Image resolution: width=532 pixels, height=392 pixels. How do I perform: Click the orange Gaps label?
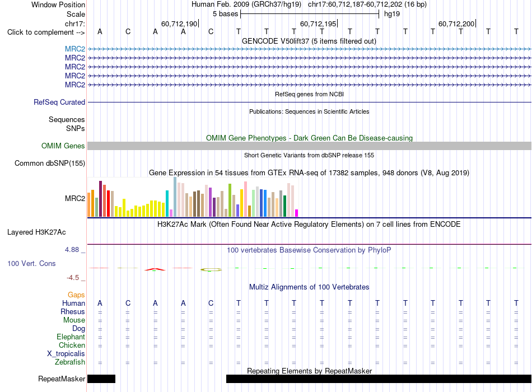point(76,295)
